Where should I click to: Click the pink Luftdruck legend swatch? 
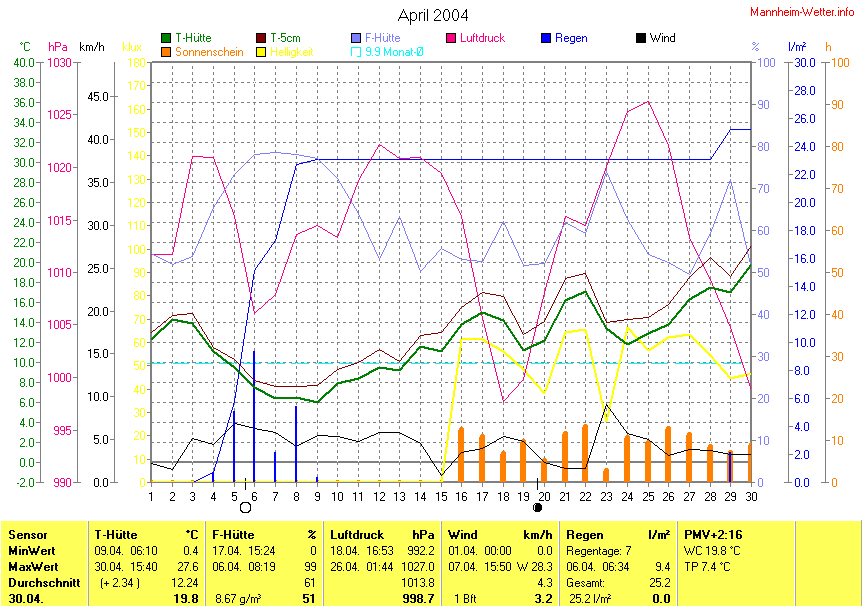click(451, 39)
